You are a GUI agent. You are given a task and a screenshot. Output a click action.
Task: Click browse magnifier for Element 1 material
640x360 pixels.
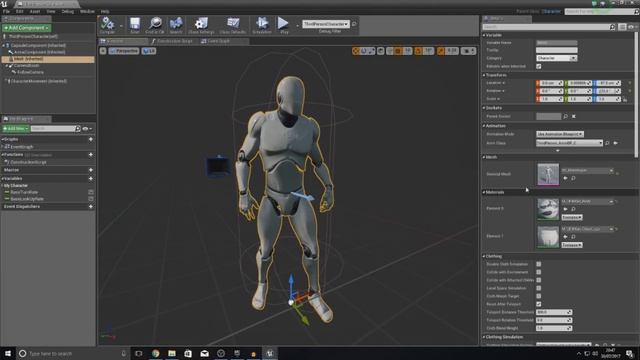tap(573, 237)
